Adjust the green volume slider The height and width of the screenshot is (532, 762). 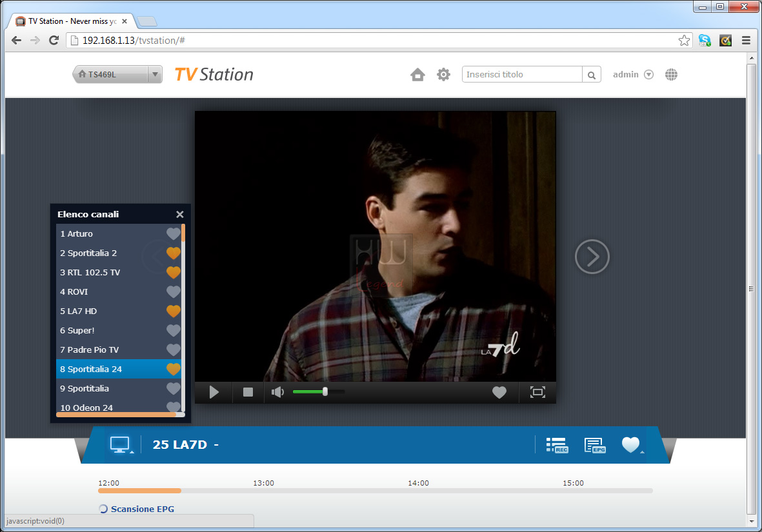point(318,391)
